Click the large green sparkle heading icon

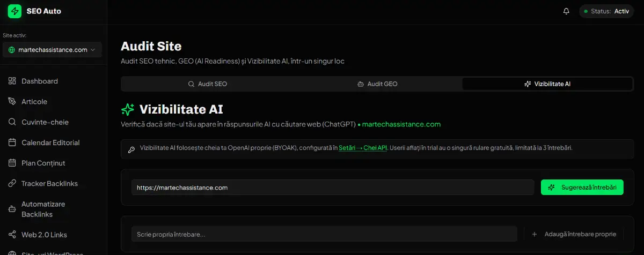tap(128, 109)
